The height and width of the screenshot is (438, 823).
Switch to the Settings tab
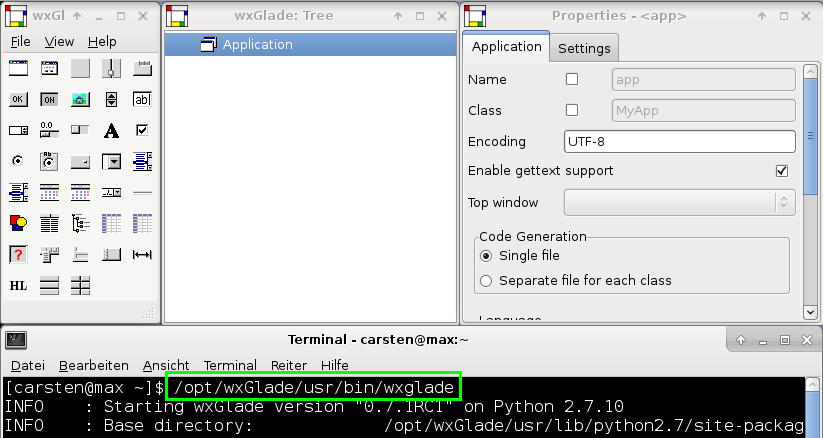tap(584, 48)
